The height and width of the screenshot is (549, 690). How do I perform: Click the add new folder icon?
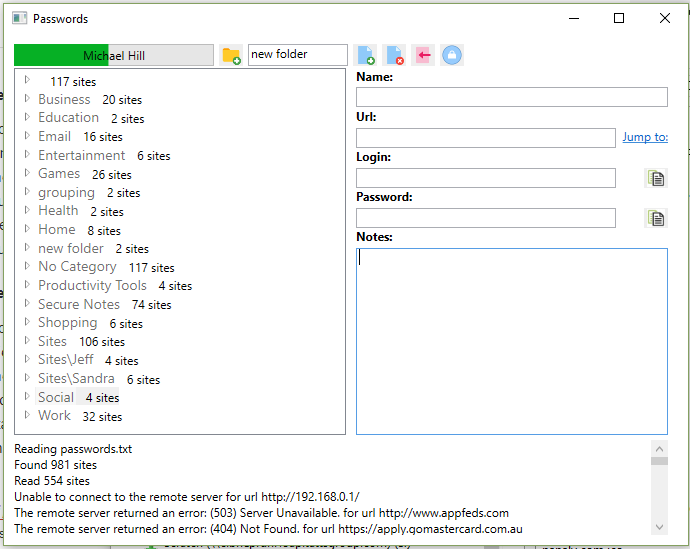(x=231, y=55)
